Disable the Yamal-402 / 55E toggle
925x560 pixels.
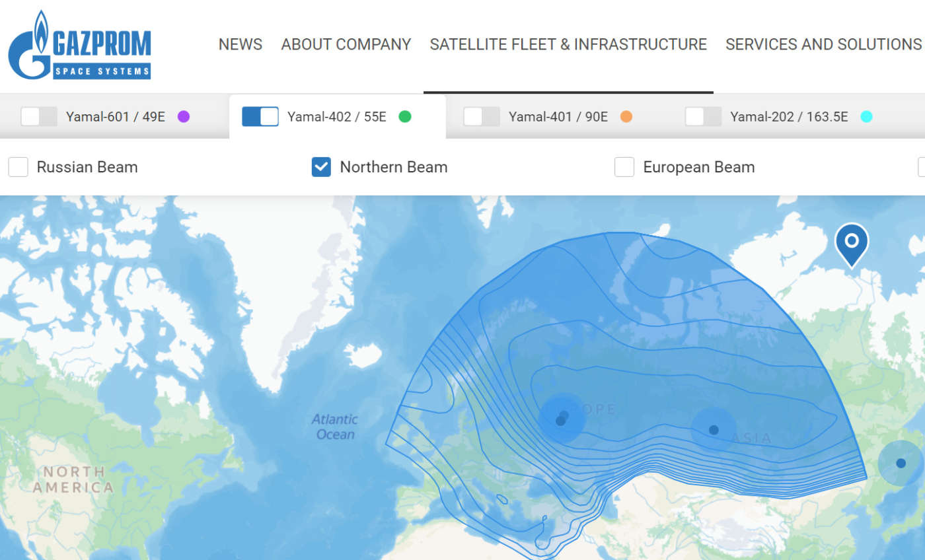coord(260,117)
